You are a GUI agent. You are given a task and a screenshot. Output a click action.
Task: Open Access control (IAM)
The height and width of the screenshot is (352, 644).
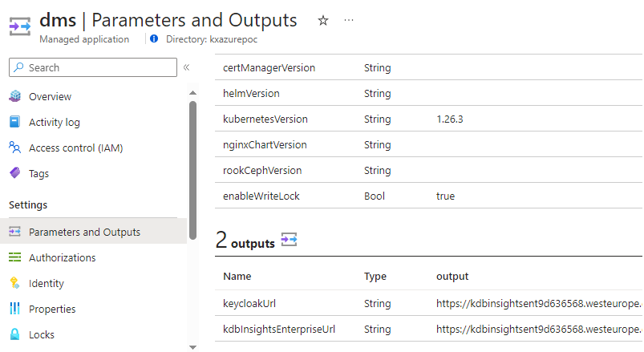[x=76, y=148]
